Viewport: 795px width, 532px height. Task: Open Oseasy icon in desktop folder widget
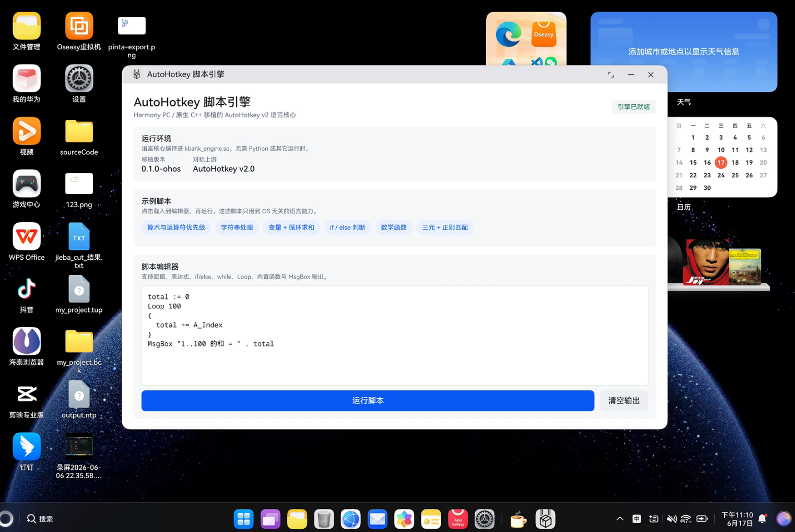click(544, 34)
